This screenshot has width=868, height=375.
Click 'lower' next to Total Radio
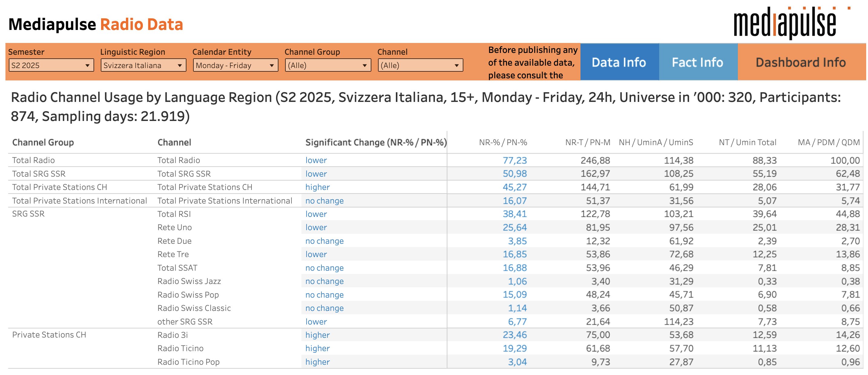315,160
